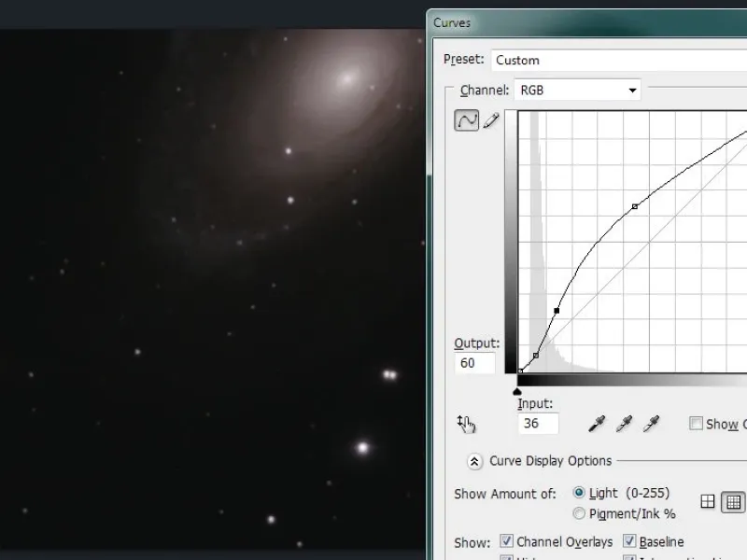This screenshot has height=560, width=747.
Task: Activate the on-image adjustment hand tool
Action: coord(467,425)
